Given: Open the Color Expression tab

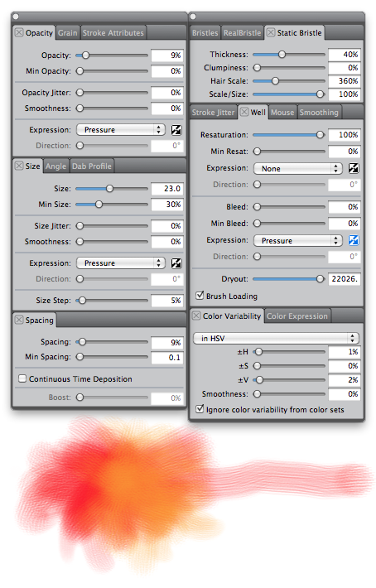Looking at the screenshot, I should (x=297, y=316).
